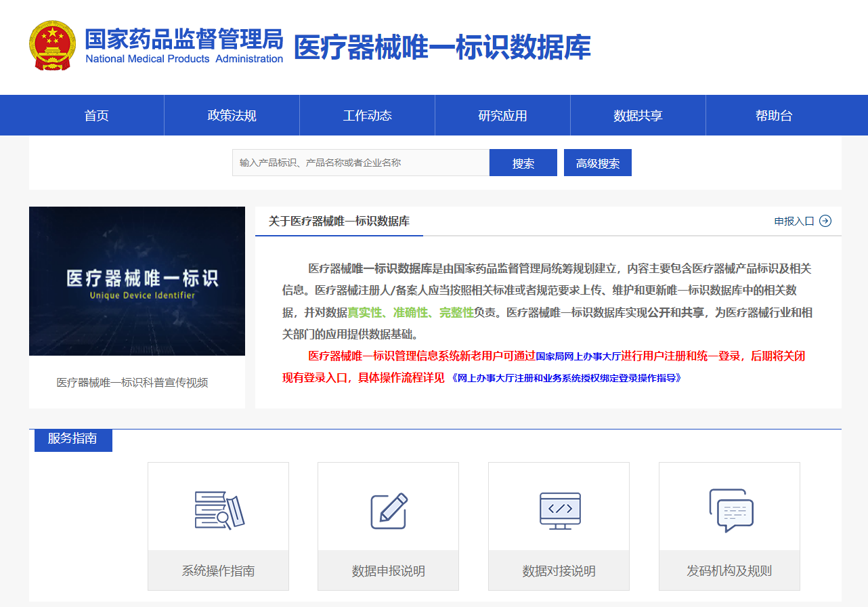This screenshot has height=607, width=868.
Task: Click the 高级搜索 button
Action: [x=598, y=163]
